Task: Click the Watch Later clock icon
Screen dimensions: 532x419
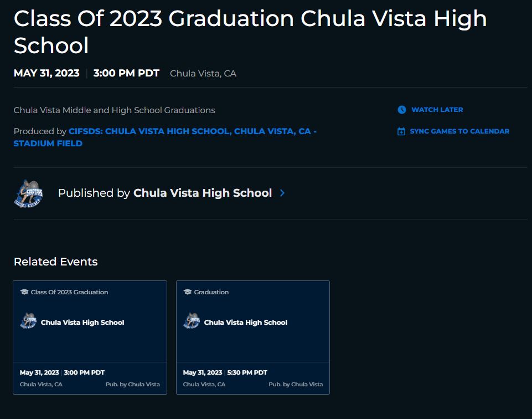Action: point(402,110)
